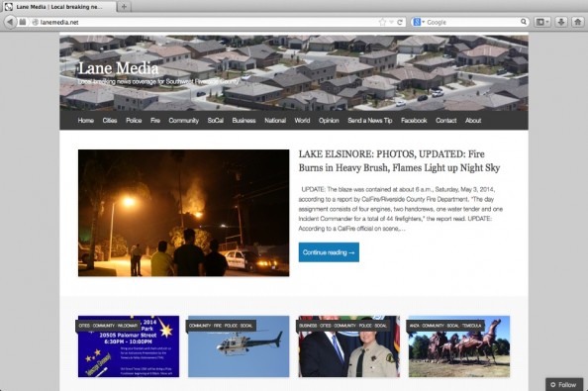Expand the Google search engine dropdown
Screen dimensions: 588x391
tap(419, 22)
